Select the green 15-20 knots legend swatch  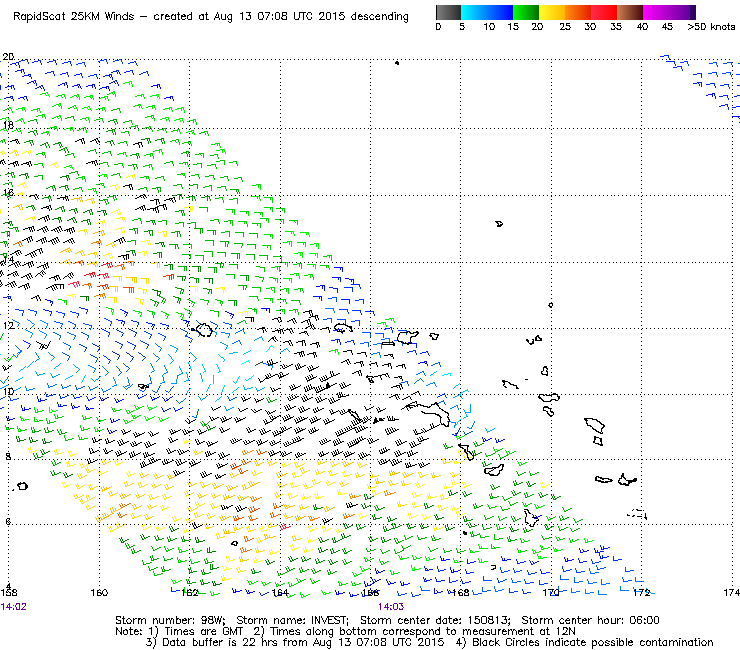526,12
